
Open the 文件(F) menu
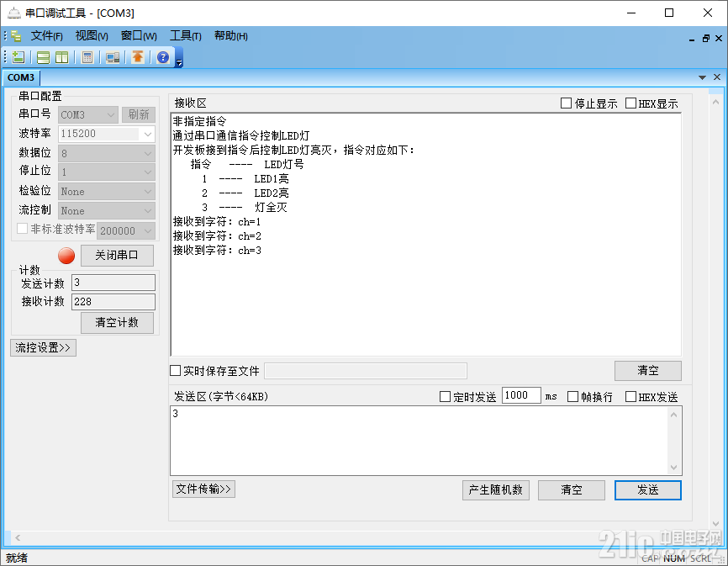pyautogui.click(x=46, y=36)
